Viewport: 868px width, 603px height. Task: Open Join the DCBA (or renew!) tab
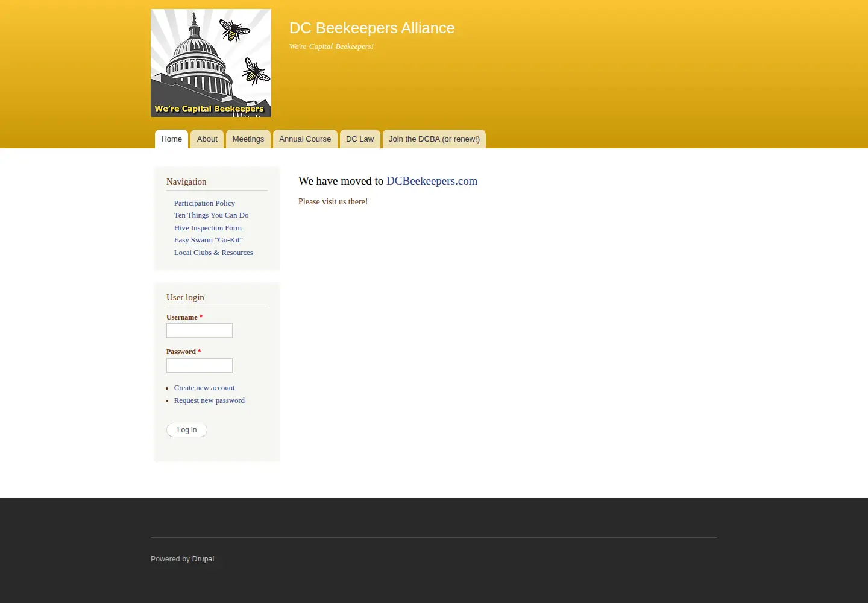point(434,139)
